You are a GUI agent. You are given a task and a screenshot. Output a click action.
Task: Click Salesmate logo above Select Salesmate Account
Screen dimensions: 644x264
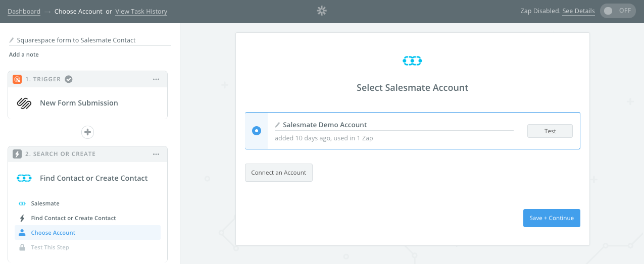(412, 61)
